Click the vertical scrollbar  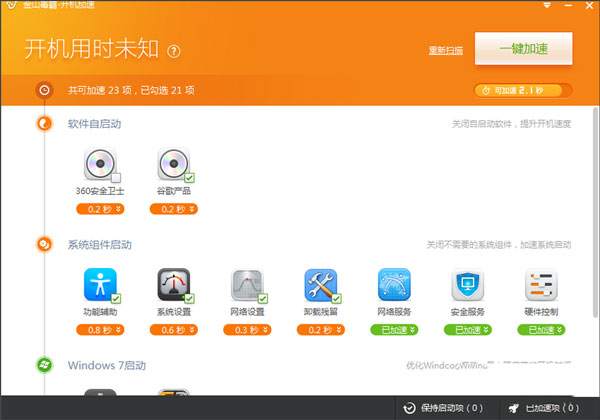point(596,213)
